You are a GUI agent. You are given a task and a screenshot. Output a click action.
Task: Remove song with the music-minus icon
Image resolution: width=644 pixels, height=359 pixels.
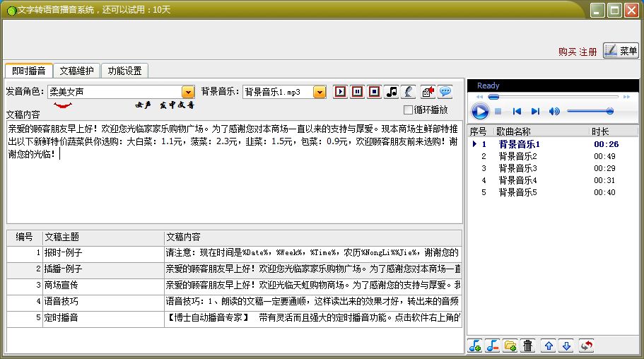(493, 346)
